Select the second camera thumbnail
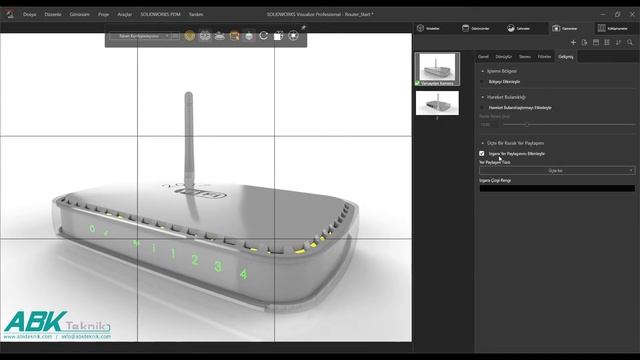 coord(437,103)
